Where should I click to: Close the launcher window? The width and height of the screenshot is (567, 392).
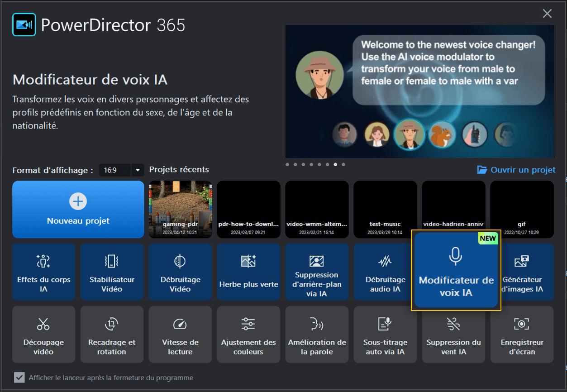[547, 14]
